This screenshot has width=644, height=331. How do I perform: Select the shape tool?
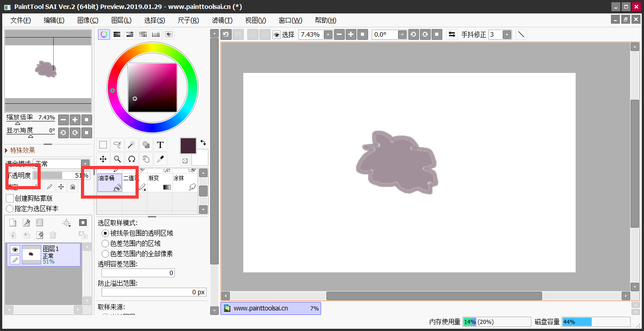pyautogui.click(x=146, y=145)
